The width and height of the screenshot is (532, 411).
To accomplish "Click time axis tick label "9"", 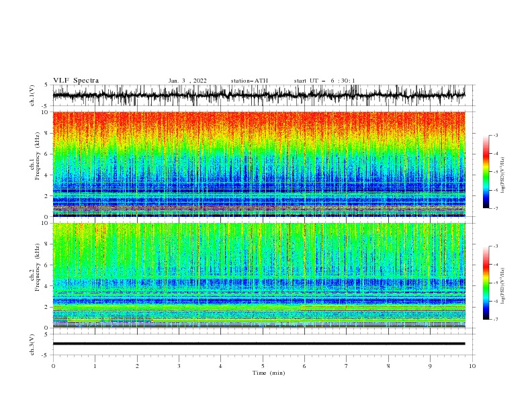I will [430, 366].
